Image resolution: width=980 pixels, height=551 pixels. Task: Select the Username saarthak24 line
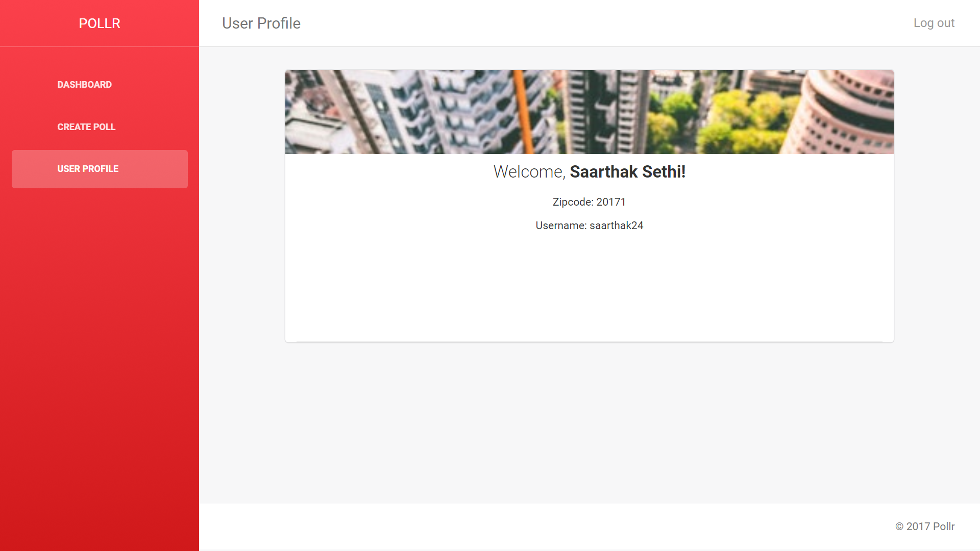589,226
